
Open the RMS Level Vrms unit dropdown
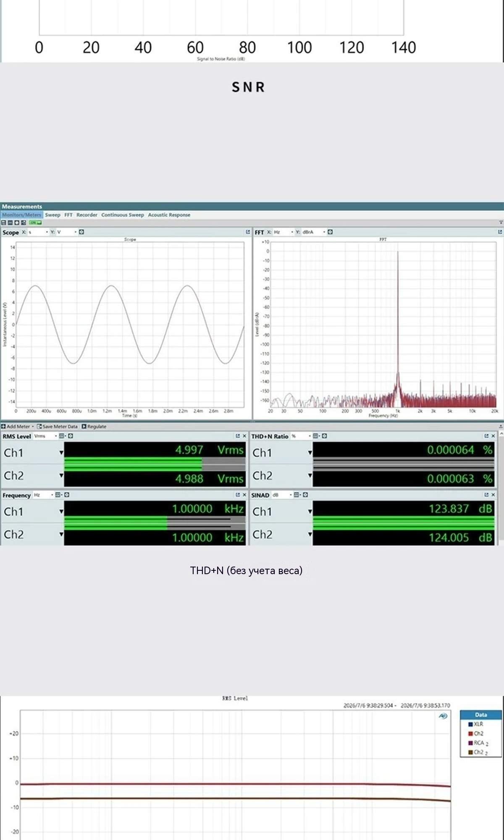point(45,436)
